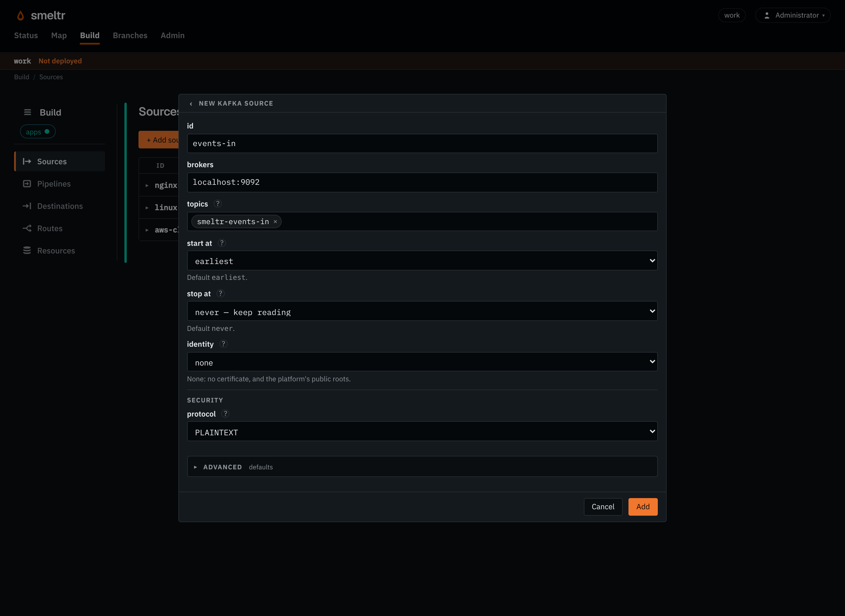Open the protocol PLAINTEXT dropdown
The width and height of the screenshot is (845, 616).
click(x=422, y=431)
